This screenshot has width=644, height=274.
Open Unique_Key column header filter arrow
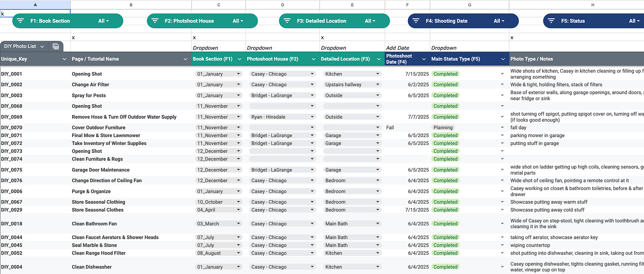(x=65, y=59)
